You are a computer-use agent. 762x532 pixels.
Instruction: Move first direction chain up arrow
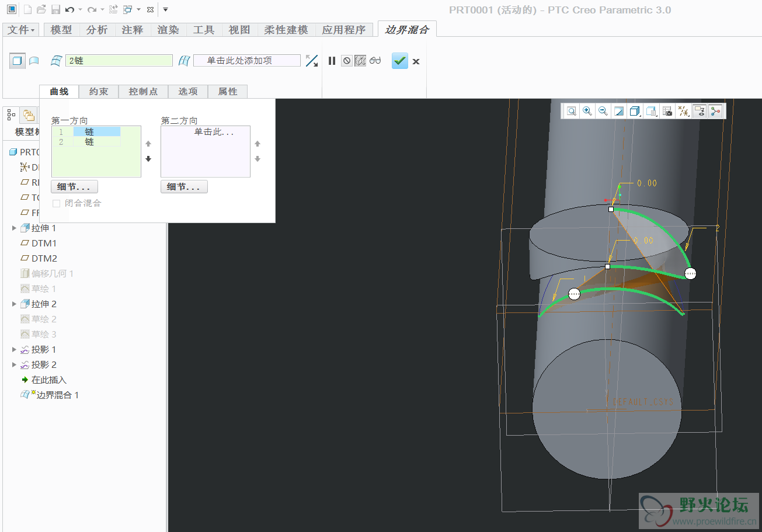click(x=148, y=144)
